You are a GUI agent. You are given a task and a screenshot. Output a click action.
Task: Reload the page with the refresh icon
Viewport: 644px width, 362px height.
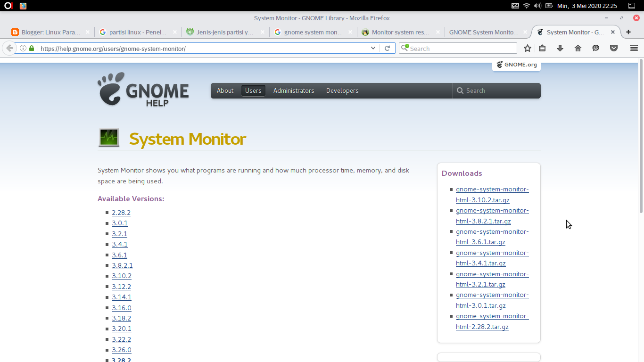pos(388,48)
